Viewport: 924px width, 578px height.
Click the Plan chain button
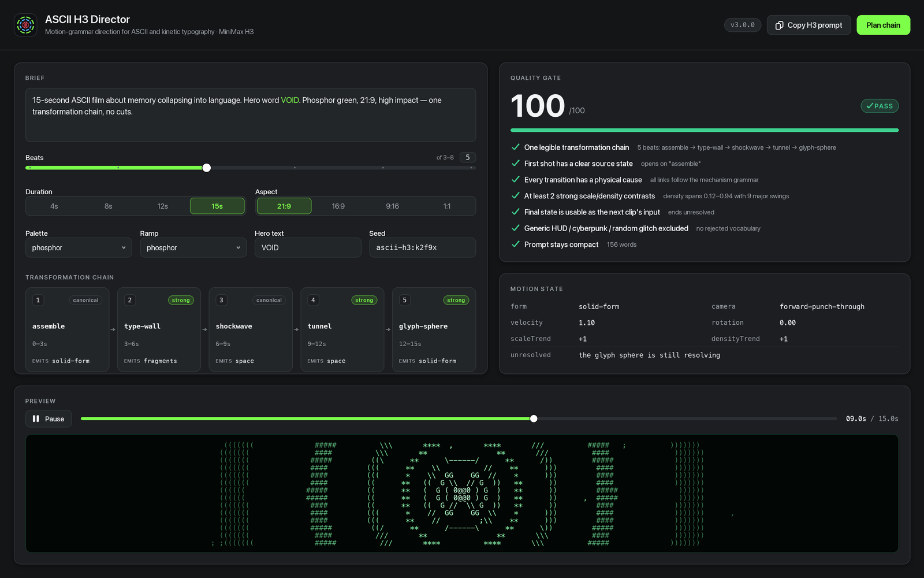(883, 25)
